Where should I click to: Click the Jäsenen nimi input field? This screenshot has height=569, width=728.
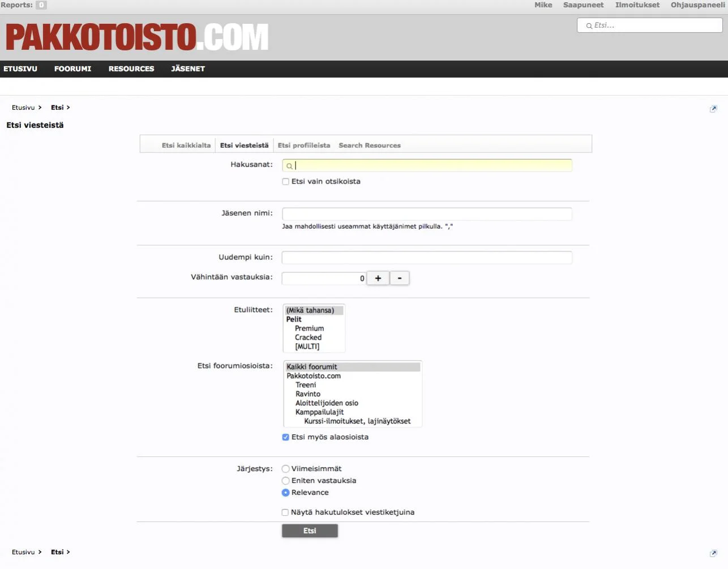427,214
